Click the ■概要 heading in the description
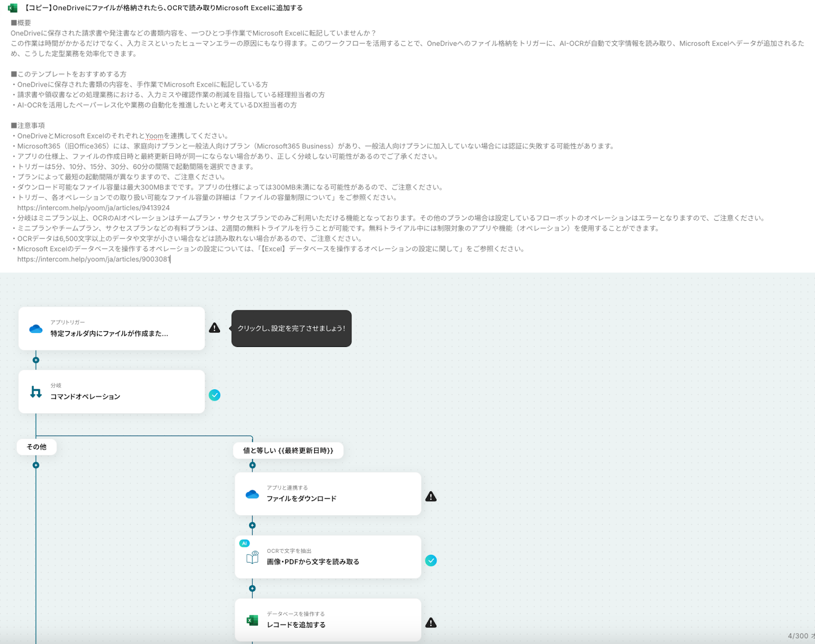 (x=21, y=23)
